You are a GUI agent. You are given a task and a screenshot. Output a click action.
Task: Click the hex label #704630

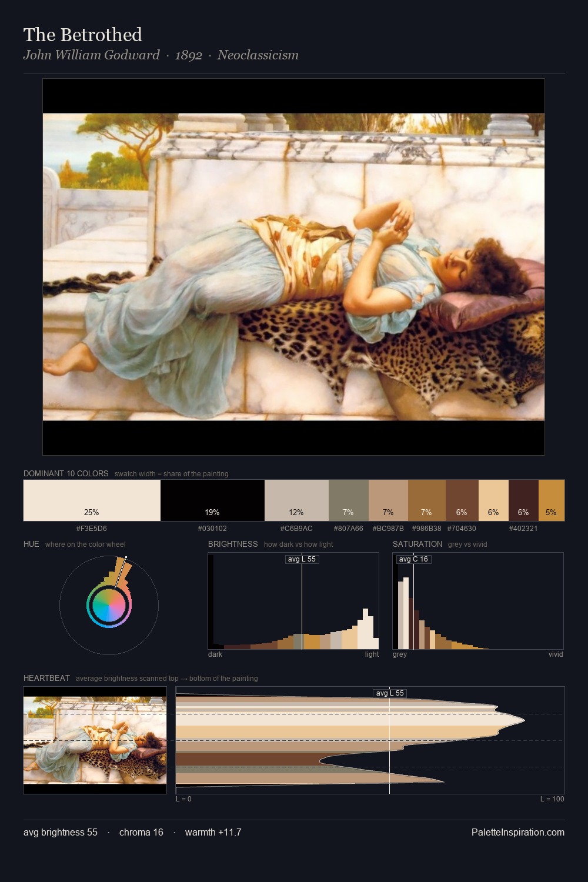[x=462, y=529]
